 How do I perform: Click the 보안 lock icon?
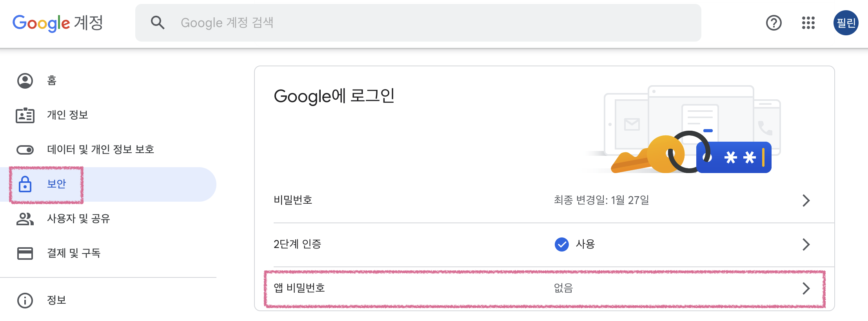point(25,184)
